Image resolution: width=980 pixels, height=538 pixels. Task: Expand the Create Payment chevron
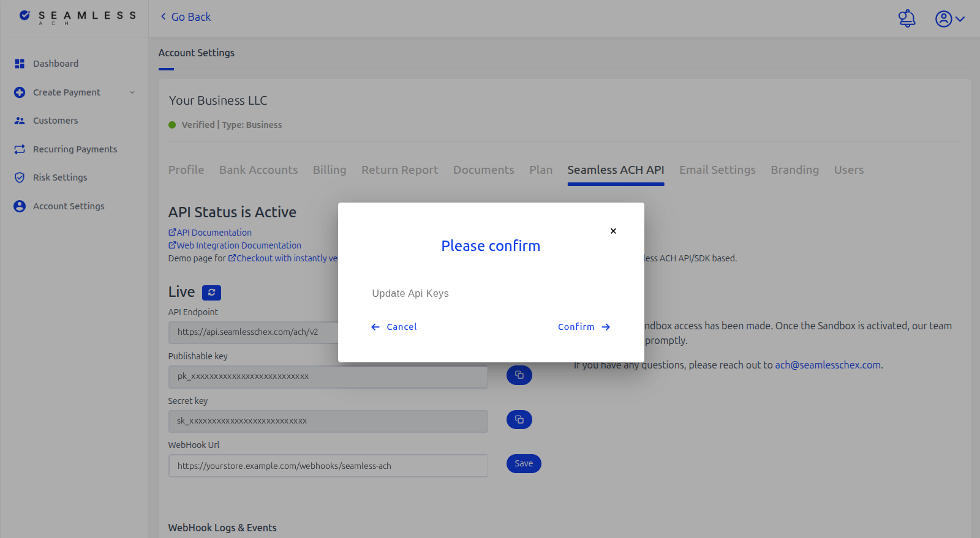coord(132,92)
